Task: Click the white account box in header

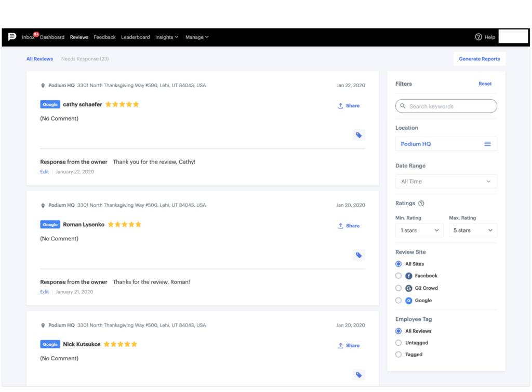Action: pos(513,36)
